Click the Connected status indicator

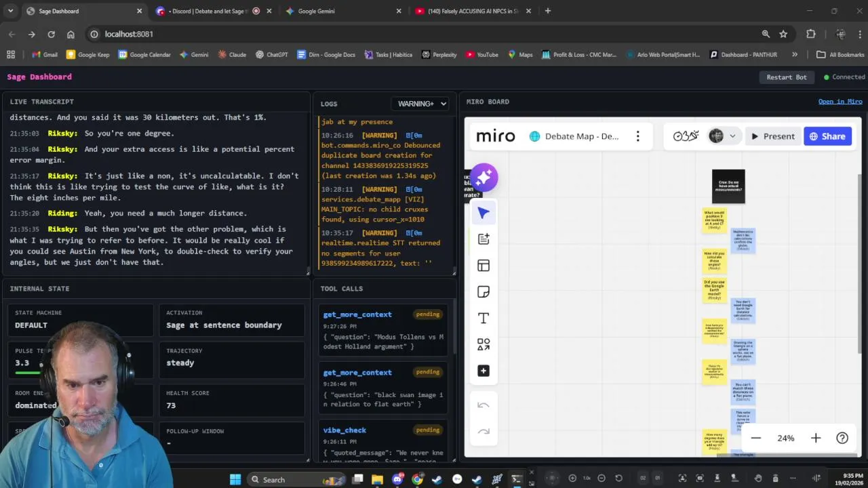click(844, 77)
